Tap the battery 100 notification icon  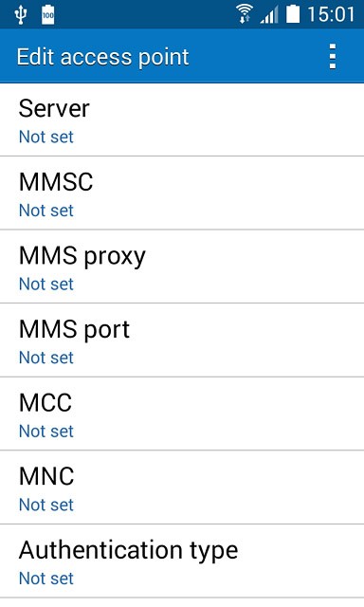[48, 15]
